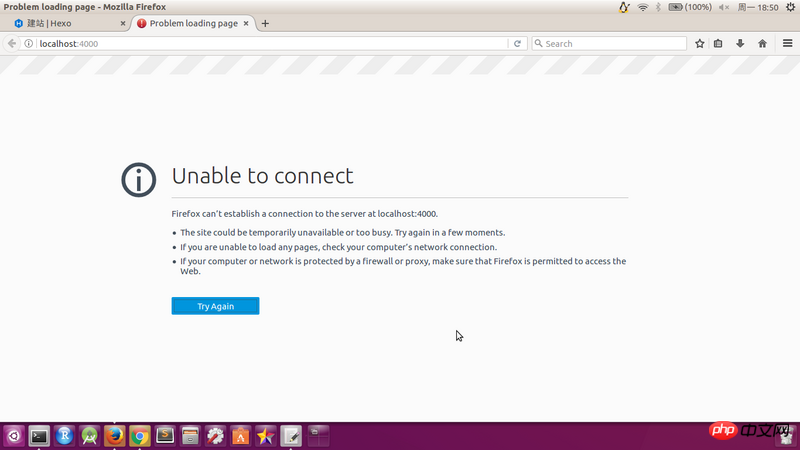Go to the Firefox home page
This screenshot has height=450, width=800.
tap(762, 43)
